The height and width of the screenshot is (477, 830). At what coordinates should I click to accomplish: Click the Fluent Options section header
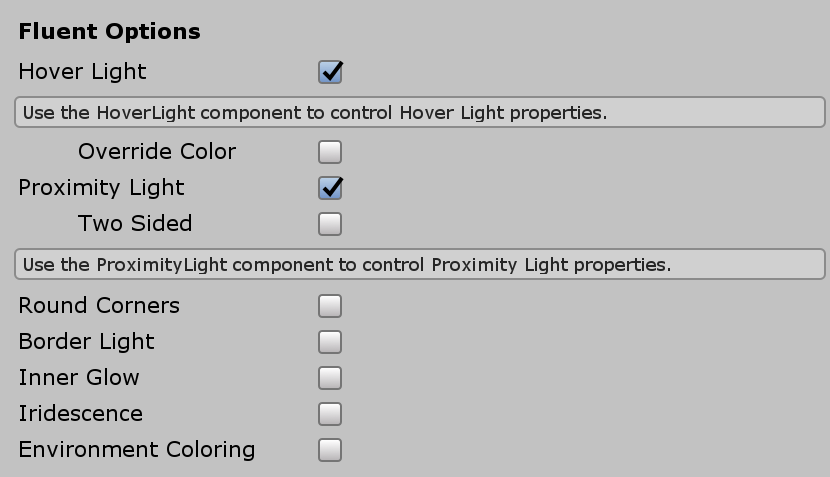109,32
